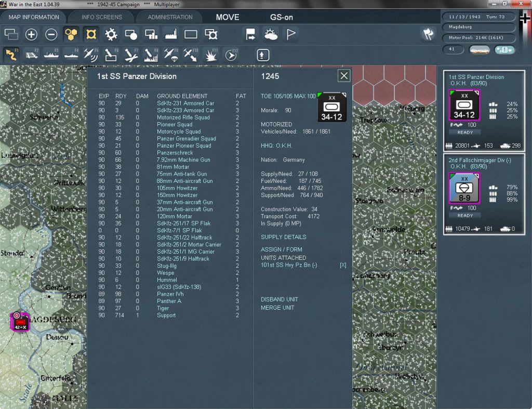Open the 88mm Anti-aircraft Gun element
This screenshot has height=409, width=532.
(184, 181)
